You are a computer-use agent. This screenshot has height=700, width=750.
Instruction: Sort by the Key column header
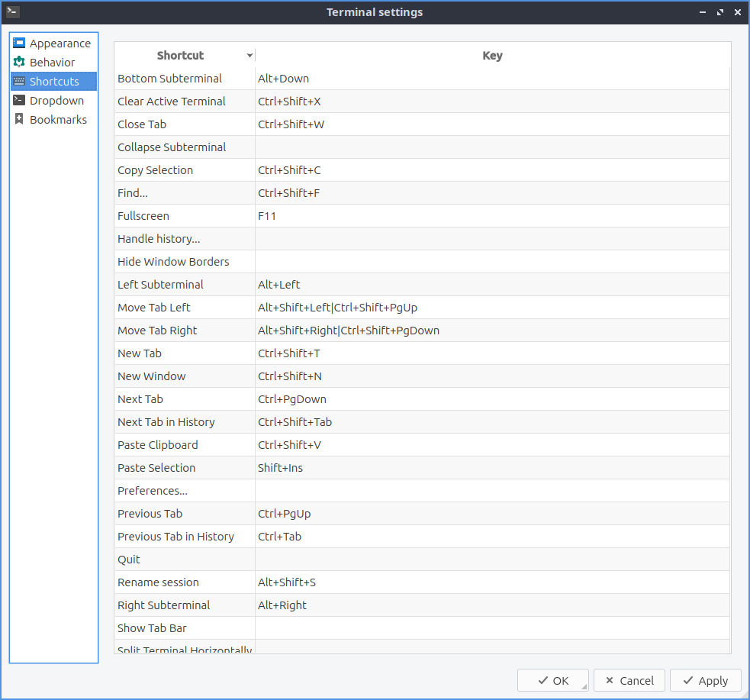492,56
